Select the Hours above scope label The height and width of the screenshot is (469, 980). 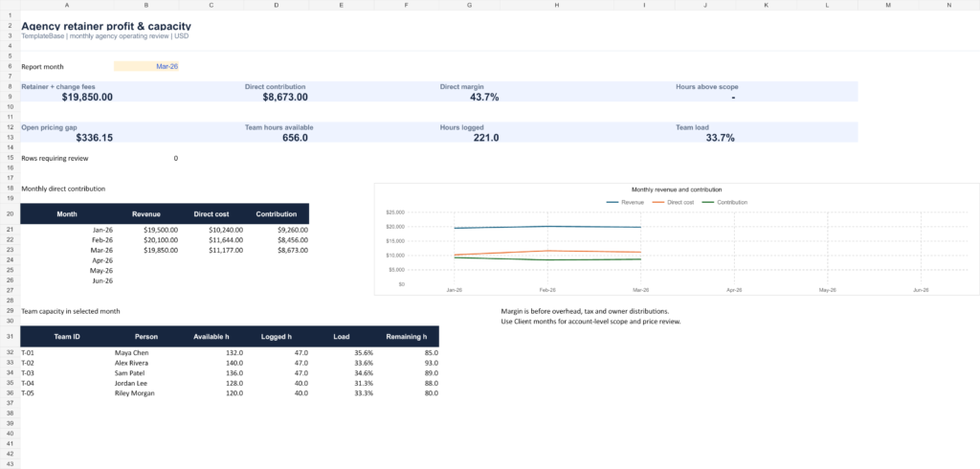click(707, 87)
